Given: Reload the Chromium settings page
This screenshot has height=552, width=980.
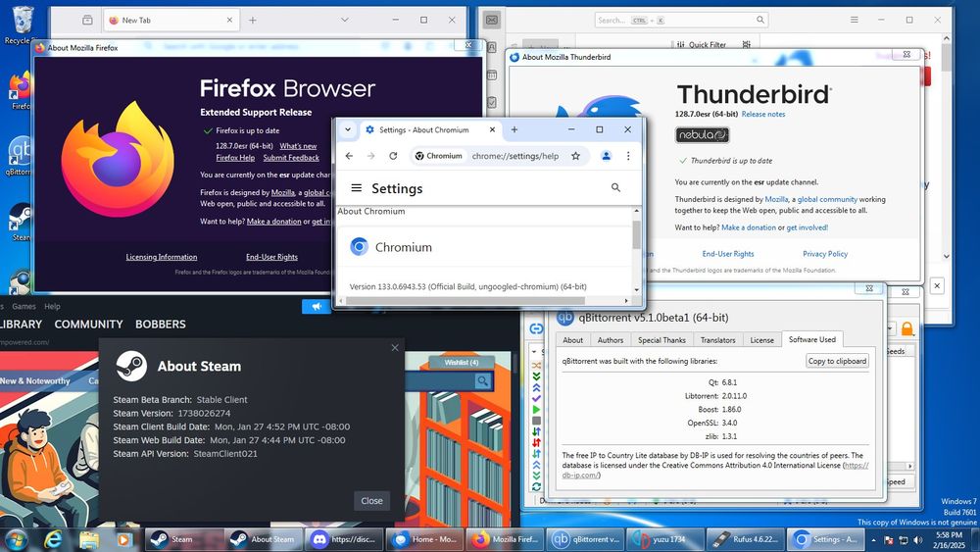Looking at the screenshot, I should coord(393,156).
